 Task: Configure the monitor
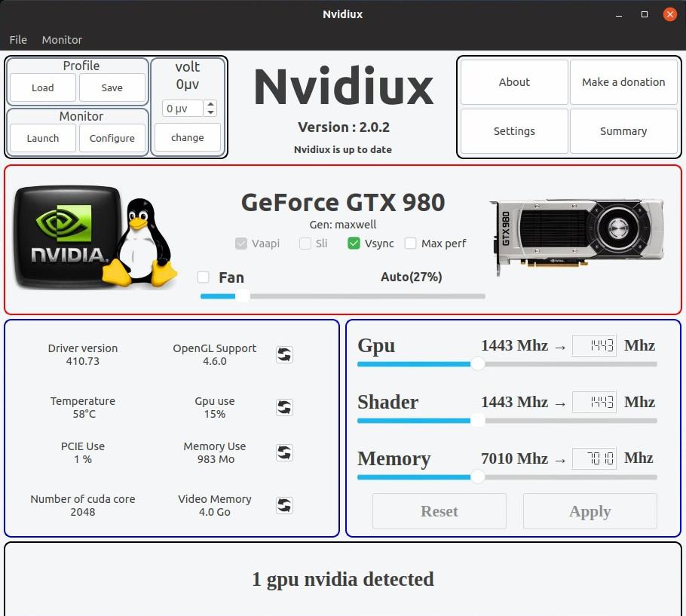coord(112,138)
